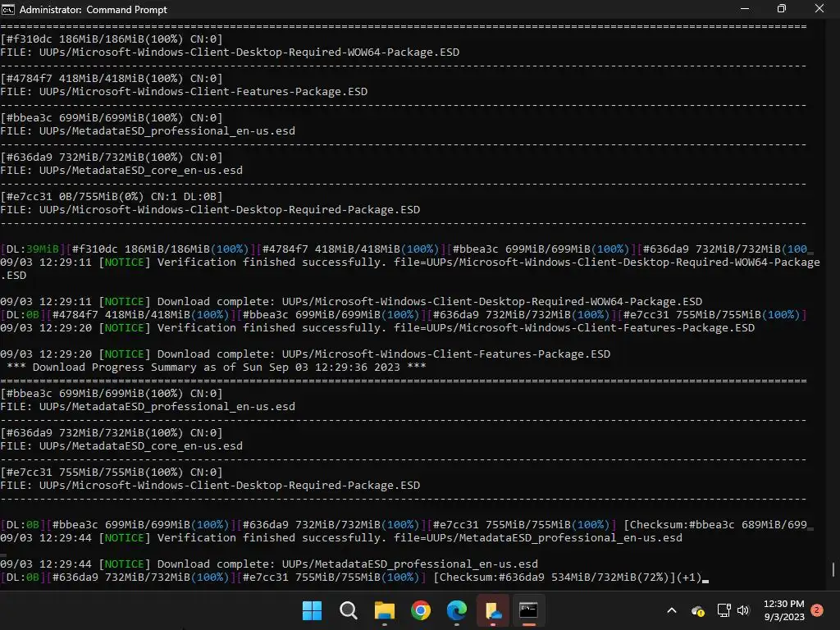840x630 pixels.
Task: Click the DL:39MiB progress text
Action: pos(33,249)
